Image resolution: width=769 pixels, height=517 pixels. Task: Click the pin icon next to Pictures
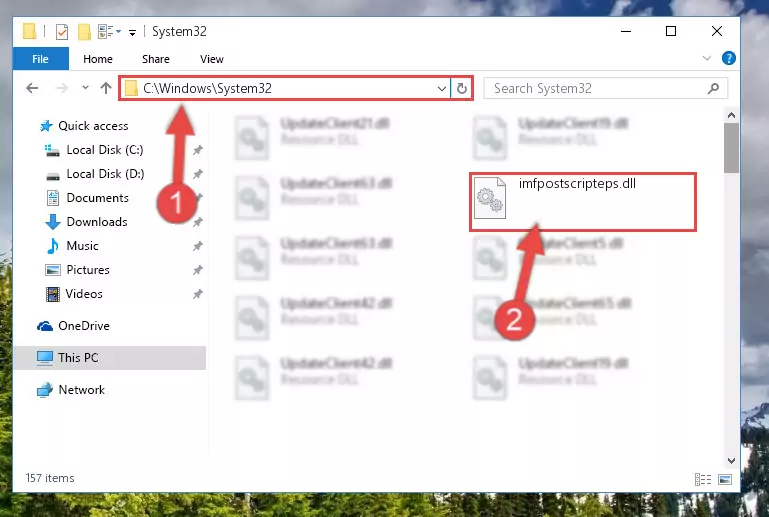(x=198, y=270)
